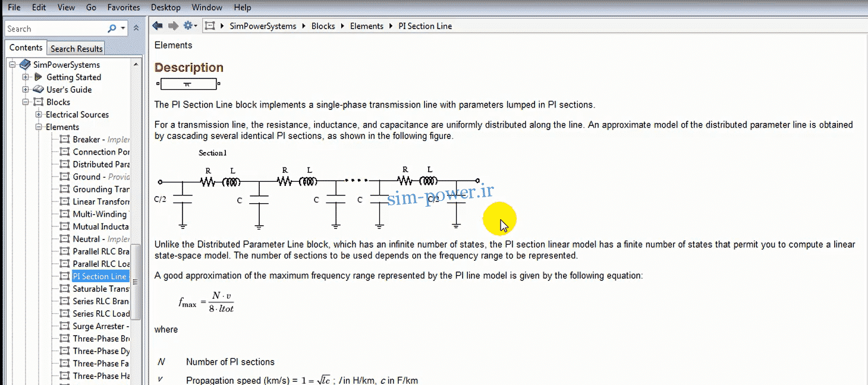Open the Help menu
The width and height of the screenshot is (868, 385).
tap(243, 8)
